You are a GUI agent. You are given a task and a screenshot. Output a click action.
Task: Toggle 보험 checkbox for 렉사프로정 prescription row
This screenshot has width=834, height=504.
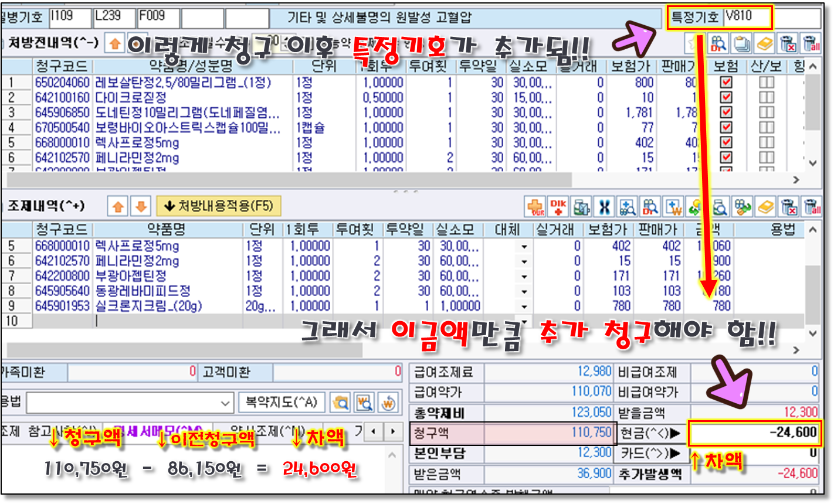[x=726, y=142]
